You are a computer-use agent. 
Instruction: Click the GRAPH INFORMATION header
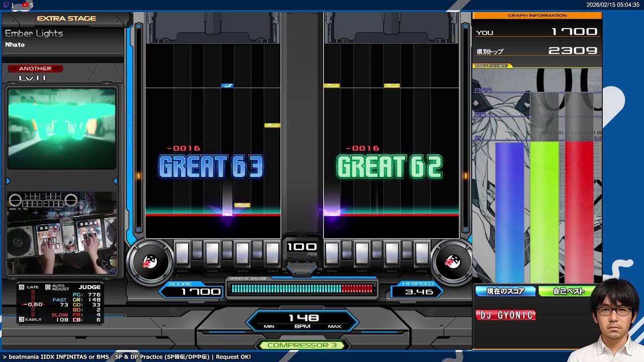pyautogui.click(x=537, y=16)
